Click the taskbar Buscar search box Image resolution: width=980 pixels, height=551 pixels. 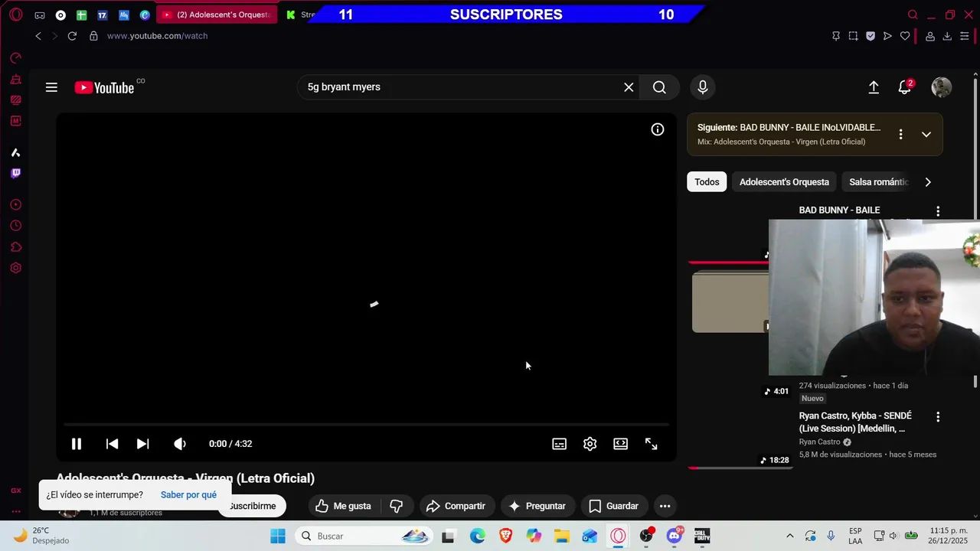pyautogui.click(x=364, y=536)
